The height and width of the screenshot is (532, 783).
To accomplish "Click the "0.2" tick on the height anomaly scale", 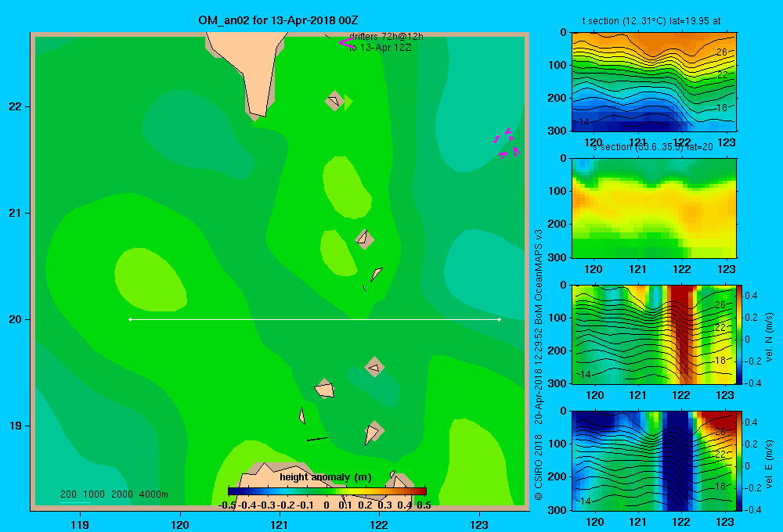I will [x=365, y=505].
